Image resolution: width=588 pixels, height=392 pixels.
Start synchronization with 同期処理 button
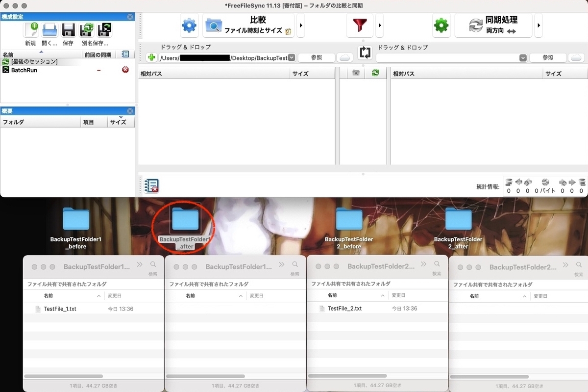(493, 26)
